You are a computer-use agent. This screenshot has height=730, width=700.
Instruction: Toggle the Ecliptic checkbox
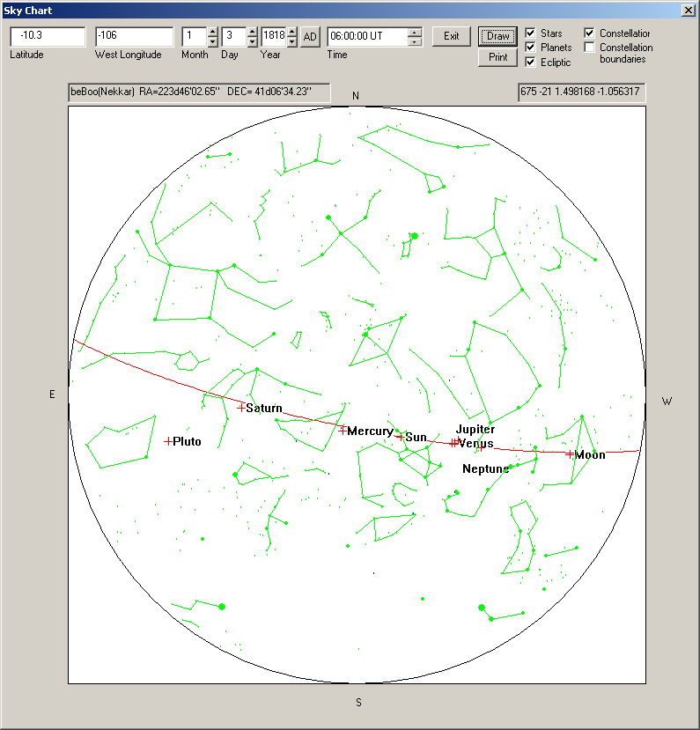(530, 63)
